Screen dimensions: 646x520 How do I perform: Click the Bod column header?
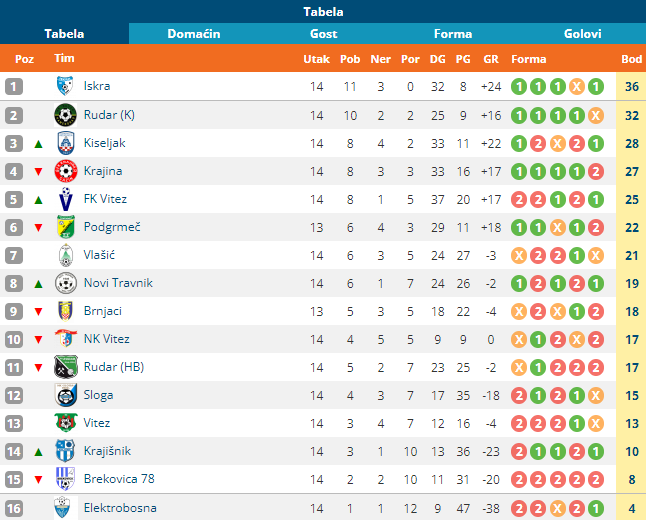(631, 59)
